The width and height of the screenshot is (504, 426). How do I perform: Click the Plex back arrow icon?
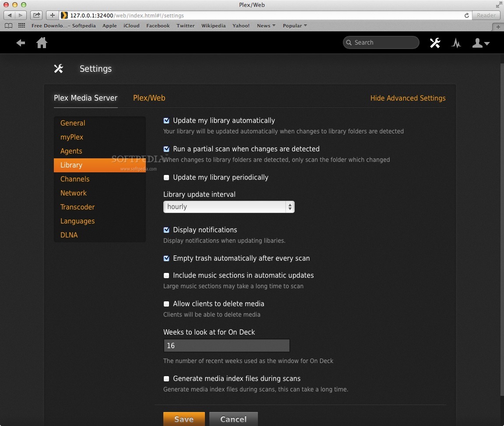(x=21, y=43)
